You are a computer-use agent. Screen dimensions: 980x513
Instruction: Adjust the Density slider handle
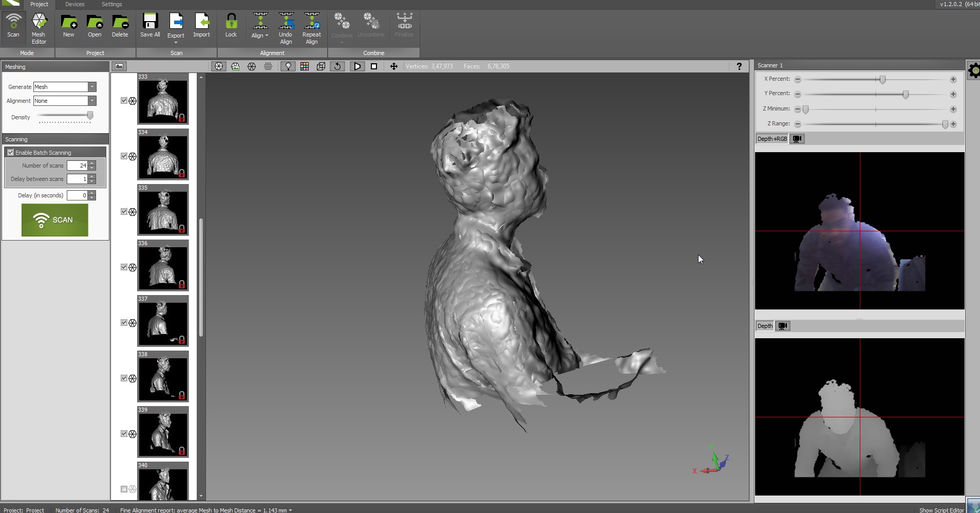click(90, 116)
